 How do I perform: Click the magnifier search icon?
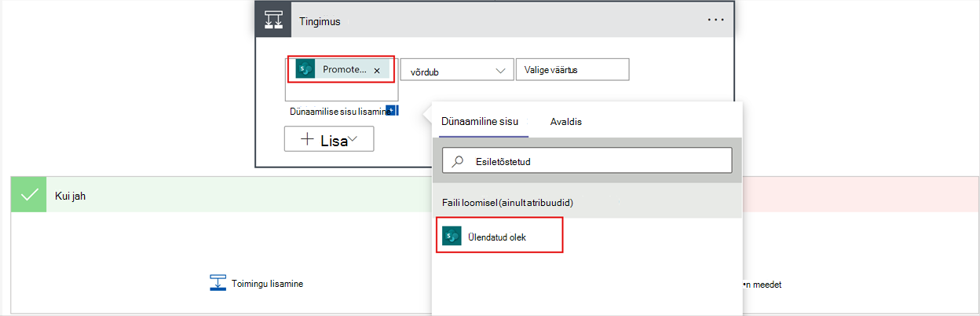459,160
